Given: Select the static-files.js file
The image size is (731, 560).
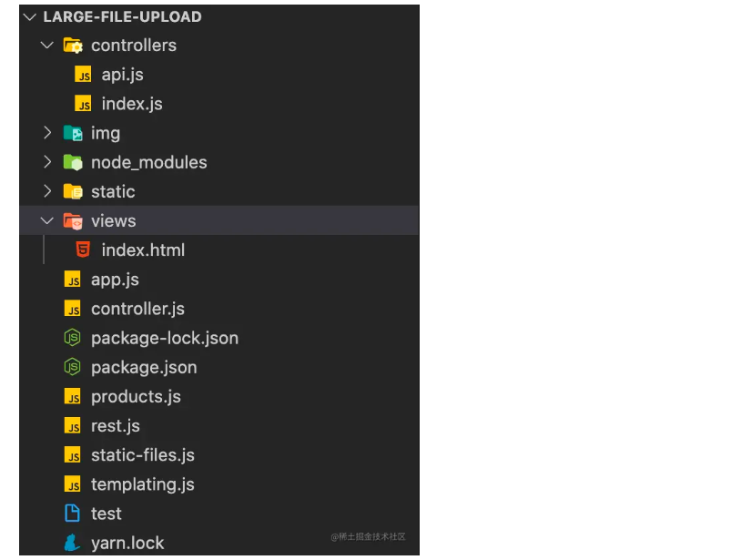Looking at the screenshot, I should click(x=142, y=455).
